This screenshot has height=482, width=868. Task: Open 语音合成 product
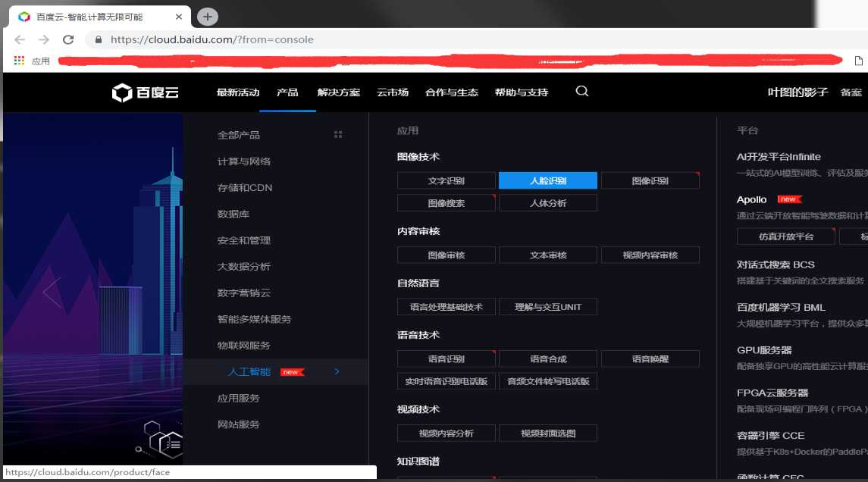548,359
